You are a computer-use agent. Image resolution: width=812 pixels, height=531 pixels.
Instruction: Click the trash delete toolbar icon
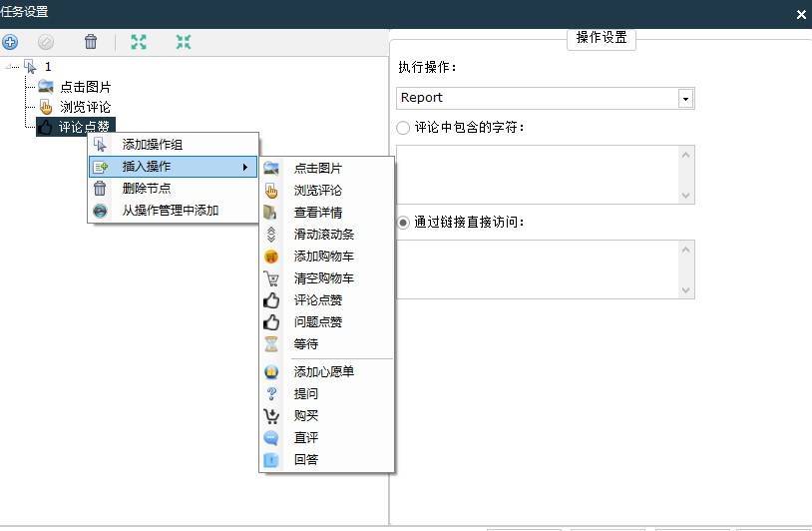pyautogui.click(x=91, y=42)
